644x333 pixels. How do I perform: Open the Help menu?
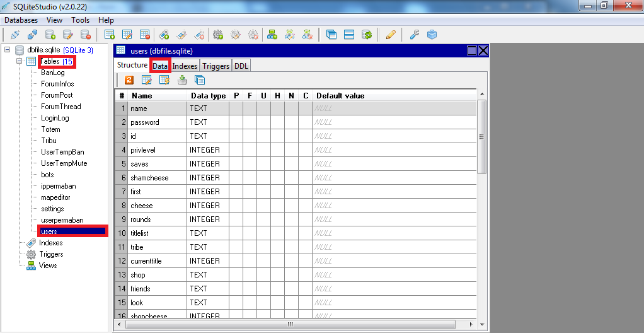(106, 20)
